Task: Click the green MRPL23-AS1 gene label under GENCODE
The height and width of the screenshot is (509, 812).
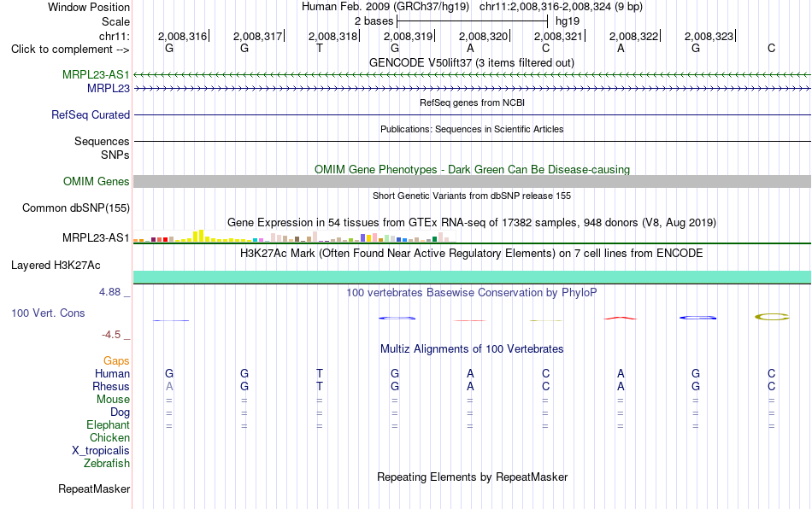Action: (96, 74)
